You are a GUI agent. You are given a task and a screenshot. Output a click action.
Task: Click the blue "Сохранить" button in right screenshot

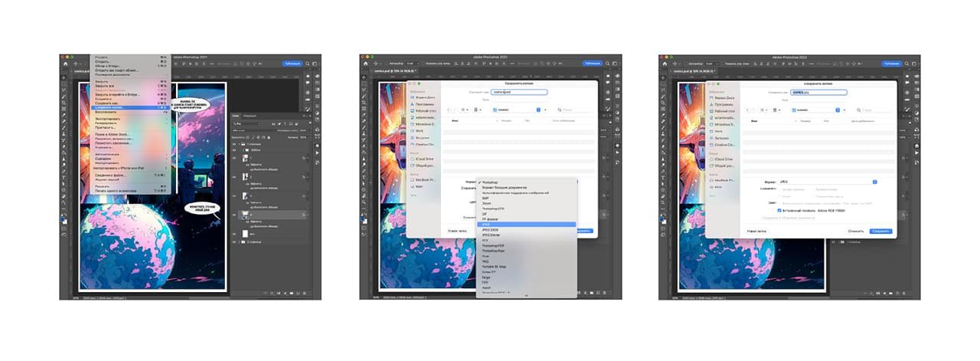pyautogui.click(x=880, y=231)
